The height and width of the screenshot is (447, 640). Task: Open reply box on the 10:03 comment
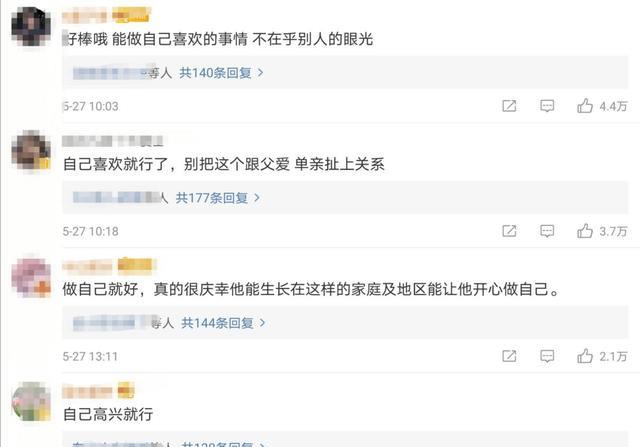(x=547, y=106)
